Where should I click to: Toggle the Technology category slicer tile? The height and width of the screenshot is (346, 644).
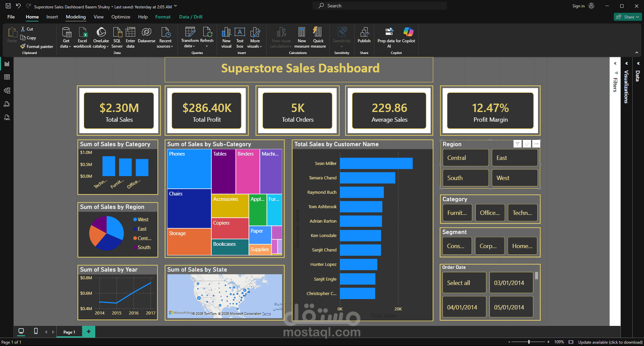pyautogui.click(x=523, y=213)
